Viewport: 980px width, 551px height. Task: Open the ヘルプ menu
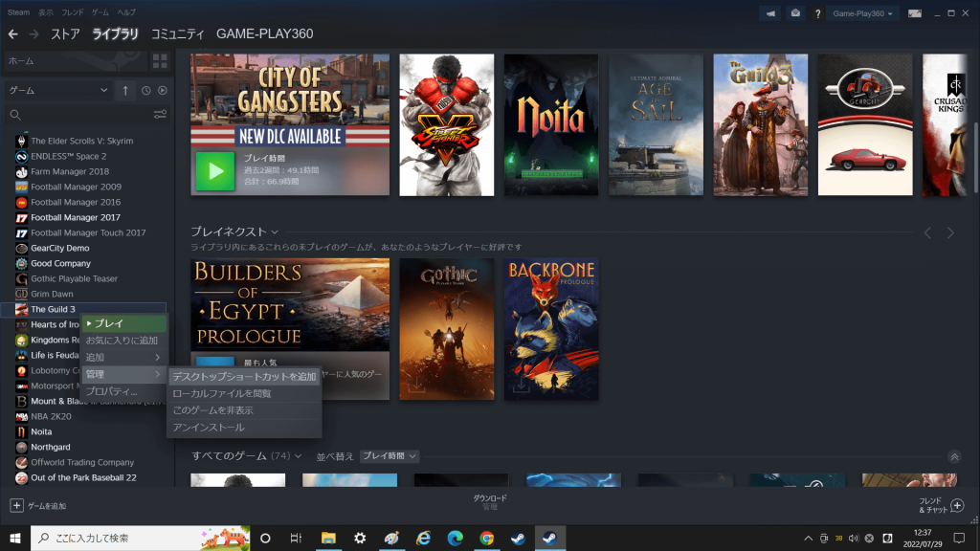tap(126, 12)
